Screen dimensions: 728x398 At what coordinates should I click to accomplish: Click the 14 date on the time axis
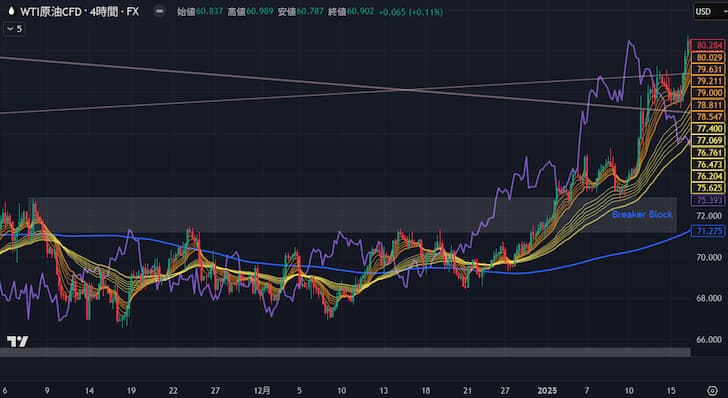(x=89, y=390)
